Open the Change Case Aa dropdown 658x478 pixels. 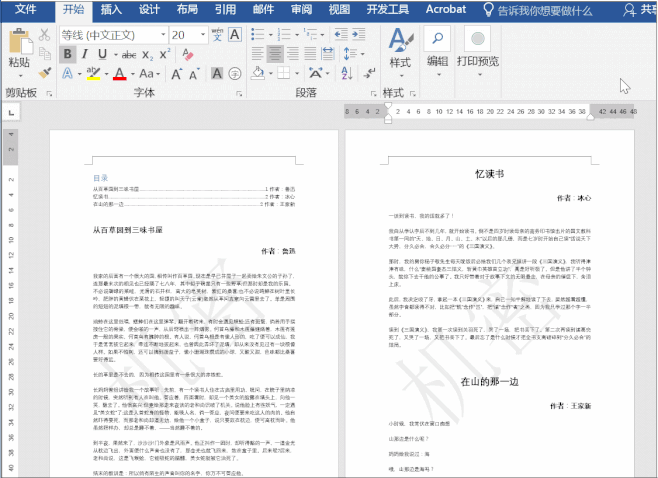pyautogui.click(x=149, y=74)
